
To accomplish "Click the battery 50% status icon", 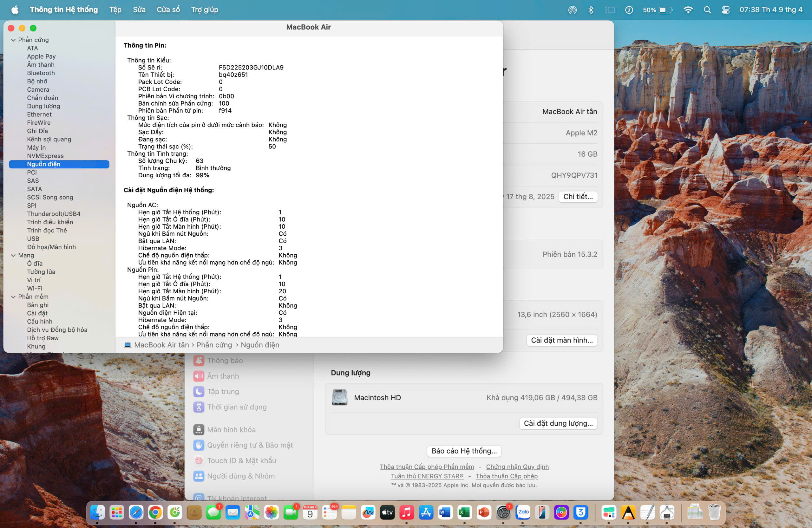I will click(658, 10).
